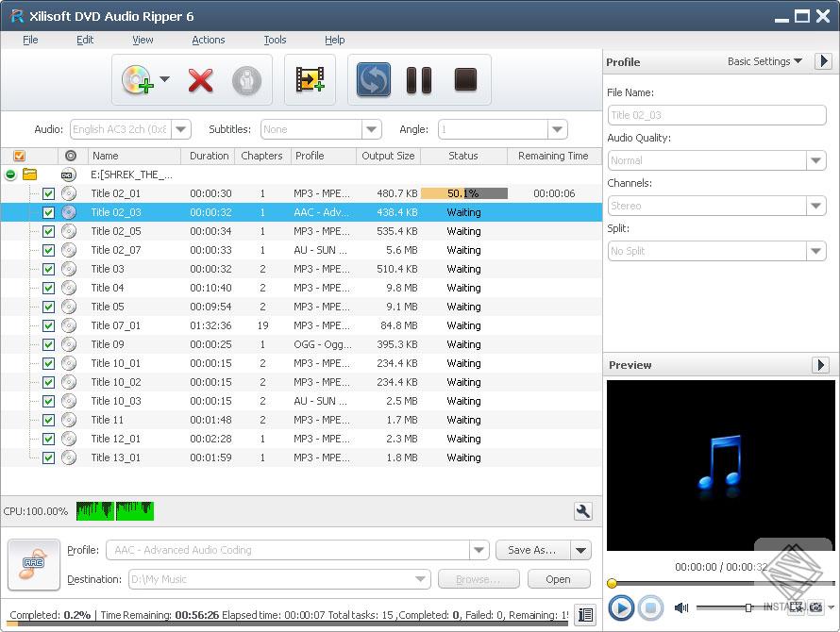Stop conversion using the stop icon
The height and width of the screenshot is (632, 840).
pos(463,80)
